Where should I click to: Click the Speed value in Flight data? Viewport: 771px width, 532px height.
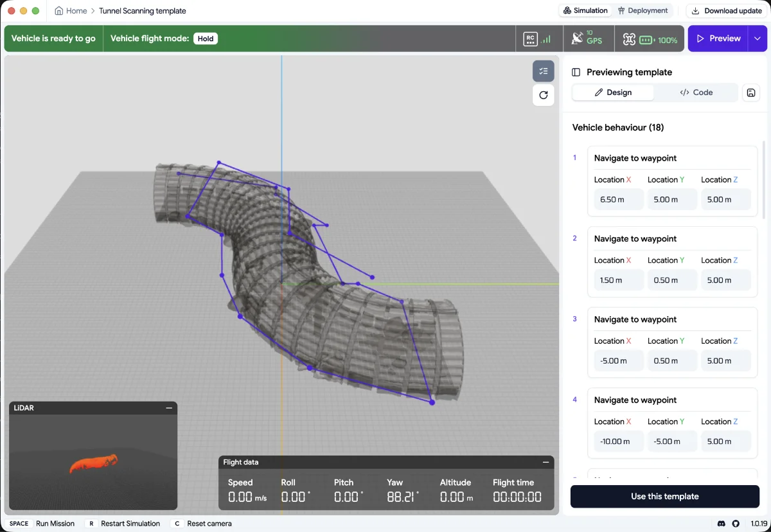point(247,497)
